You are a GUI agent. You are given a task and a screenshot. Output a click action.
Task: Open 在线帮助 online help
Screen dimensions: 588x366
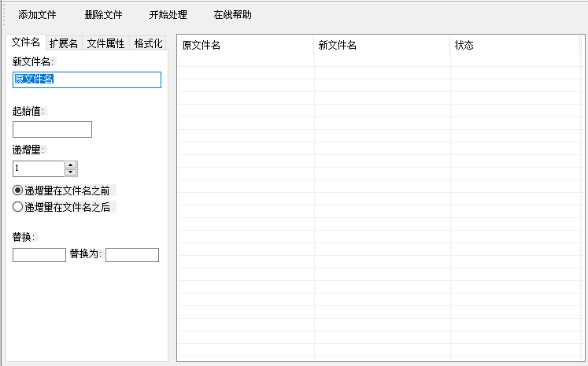232,15
